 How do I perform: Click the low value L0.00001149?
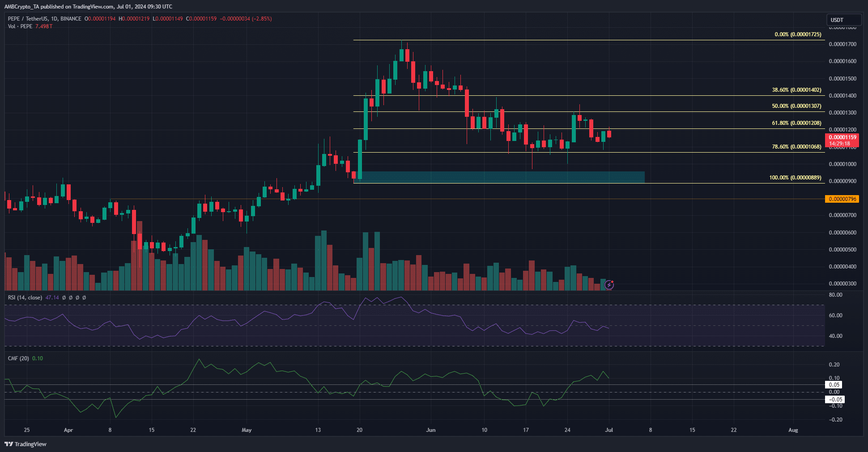168,19
